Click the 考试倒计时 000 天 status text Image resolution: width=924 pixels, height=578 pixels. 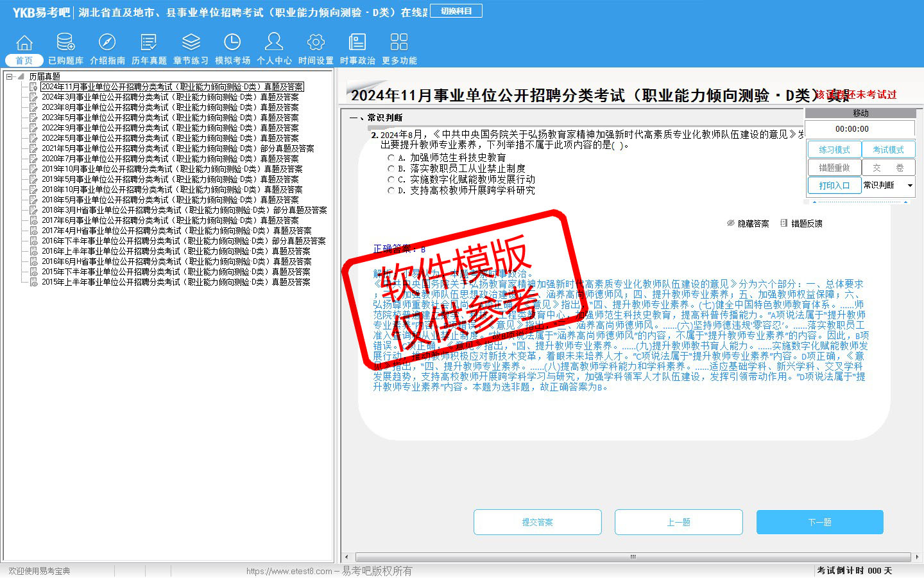(854, 571)
